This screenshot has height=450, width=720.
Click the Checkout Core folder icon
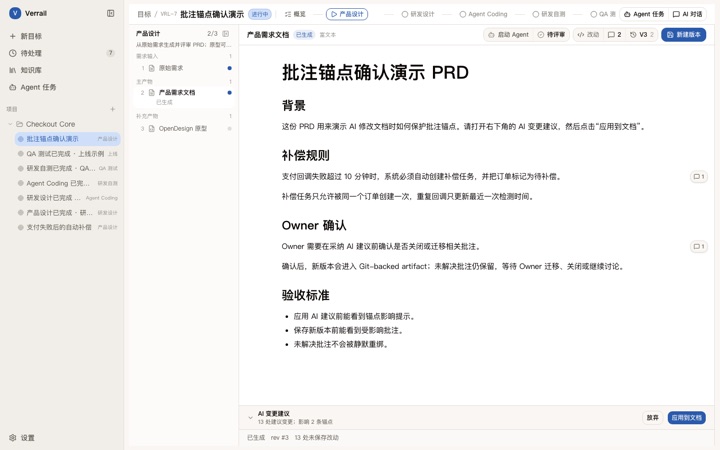[x=19, y=124]
